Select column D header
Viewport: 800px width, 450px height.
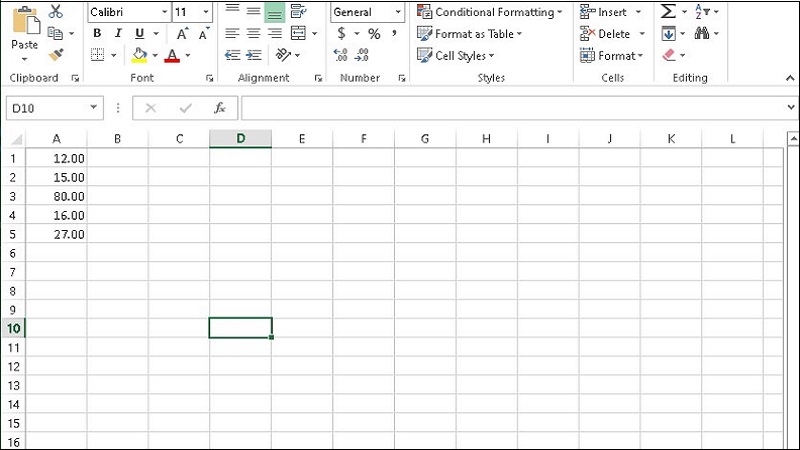[x=240, y=139]
